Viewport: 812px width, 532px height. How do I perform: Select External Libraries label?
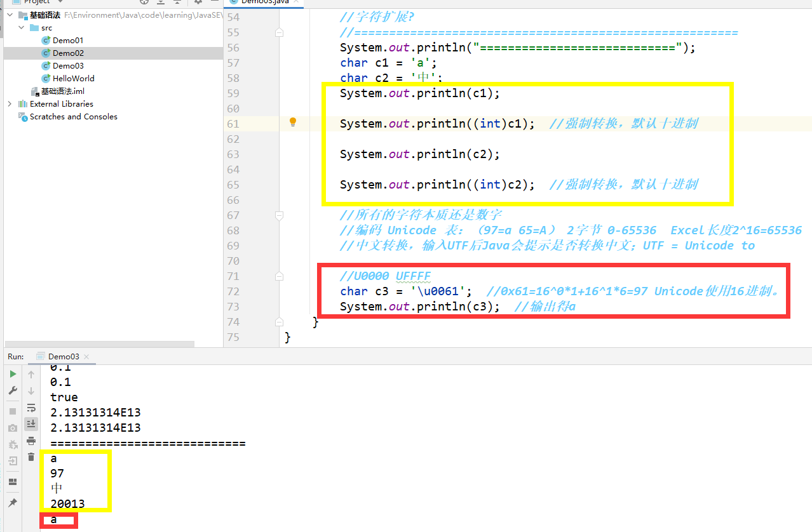62,103
